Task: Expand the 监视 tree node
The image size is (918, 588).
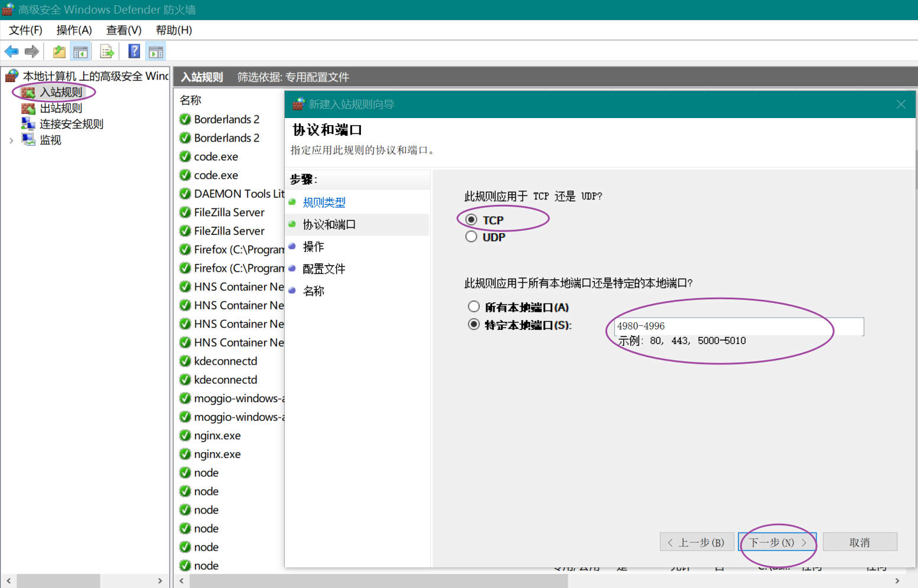Action: click(x=11, y=141)
